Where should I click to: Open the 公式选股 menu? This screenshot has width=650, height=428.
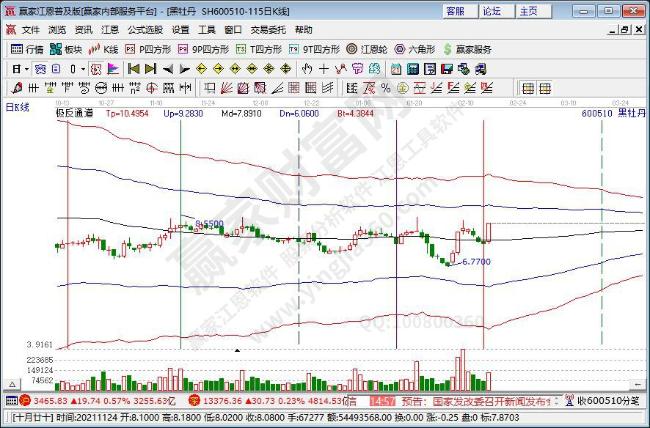(x=145, y=30)
